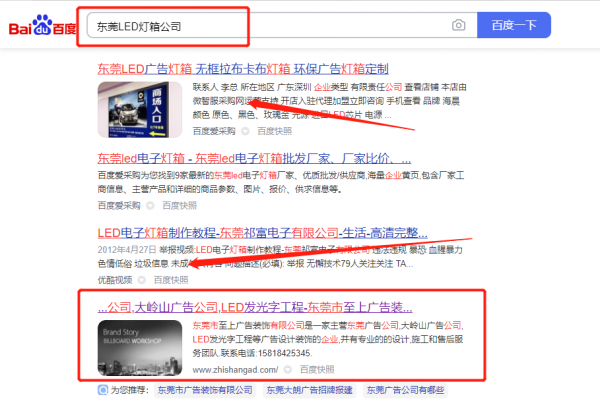The image size is (600, 405).
Task: Click the round icon beside first 百度爱采购
Action: tap(245, 131)
